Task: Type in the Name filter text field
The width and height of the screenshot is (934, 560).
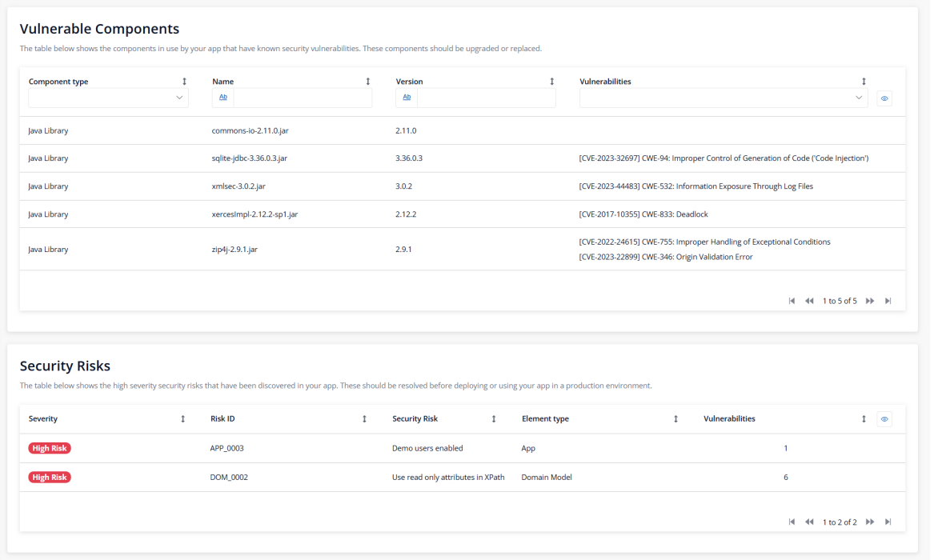Action: [302, 98]
